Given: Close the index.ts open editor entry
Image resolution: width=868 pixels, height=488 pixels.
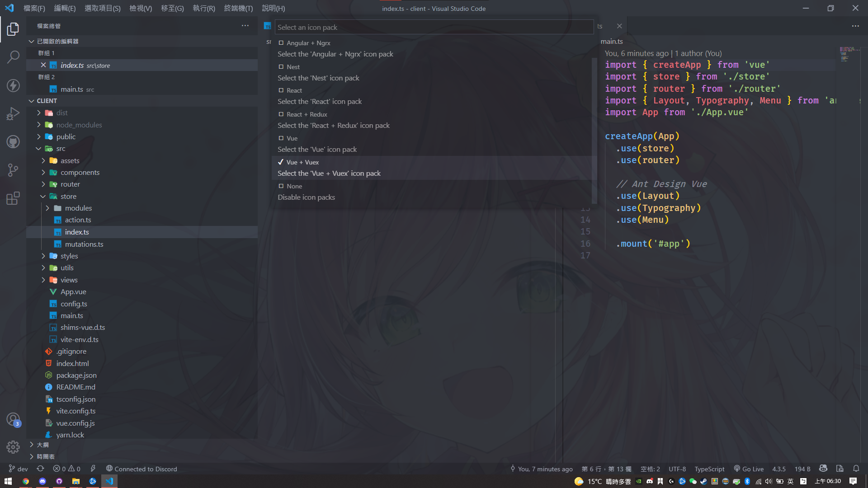Looking at the screenshot, I should (x=43, y=65).
